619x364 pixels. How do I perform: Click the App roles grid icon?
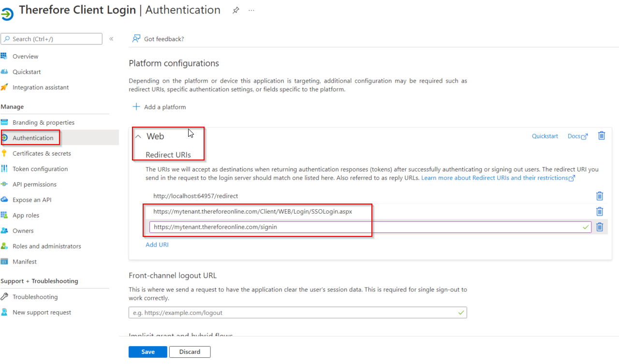[4, 215]
